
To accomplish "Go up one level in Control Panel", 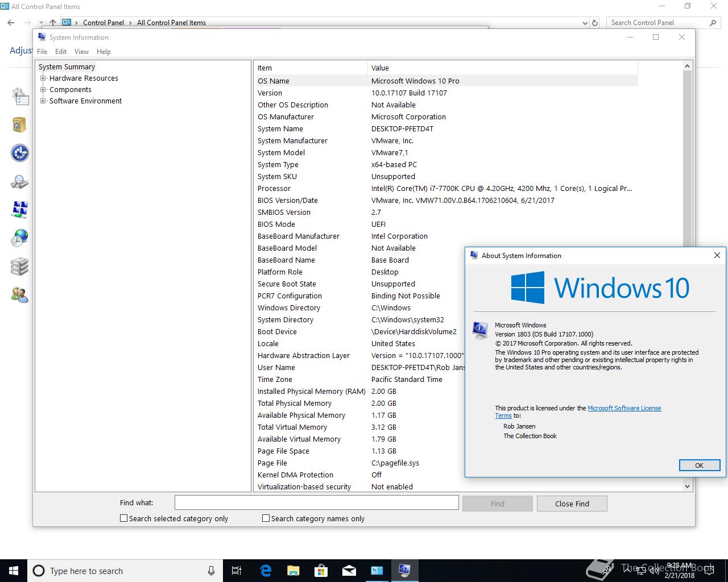I will click(52, 23).
